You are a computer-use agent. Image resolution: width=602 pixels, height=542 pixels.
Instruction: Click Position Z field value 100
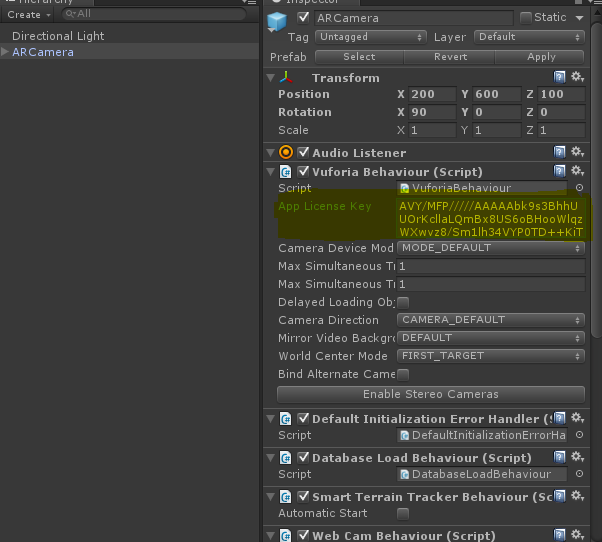[561, 94]
